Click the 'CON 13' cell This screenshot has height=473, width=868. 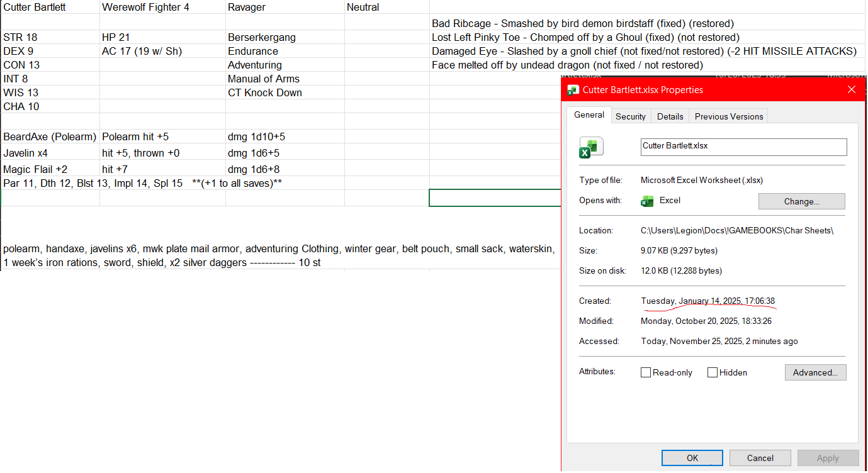click(x=50, y=65)
